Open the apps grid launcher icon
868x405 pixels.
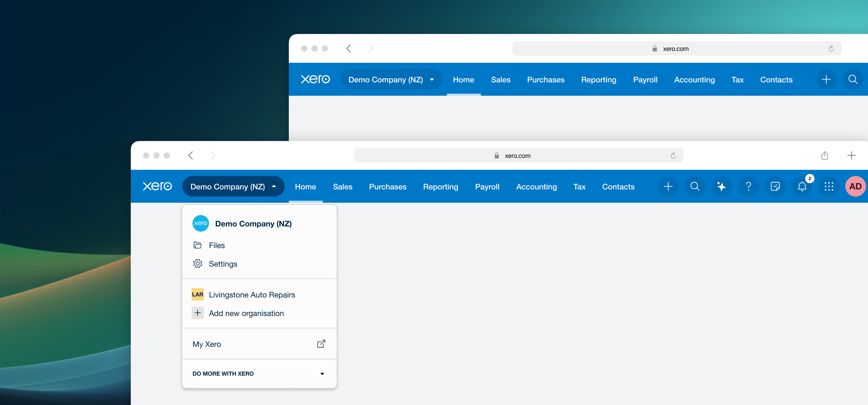pyautogui.click(x=829, y=186)
